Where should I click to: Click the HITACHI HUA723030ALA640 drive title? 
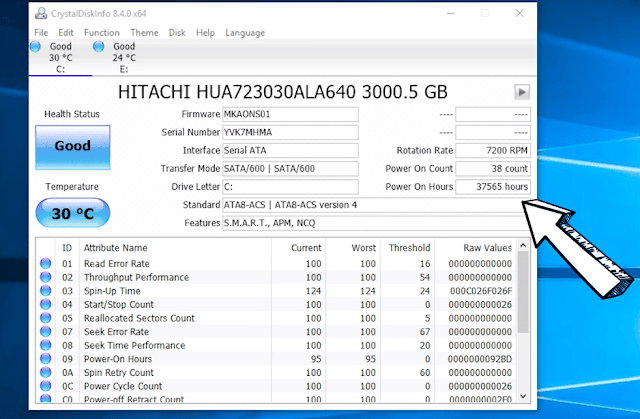coord(283,92)
